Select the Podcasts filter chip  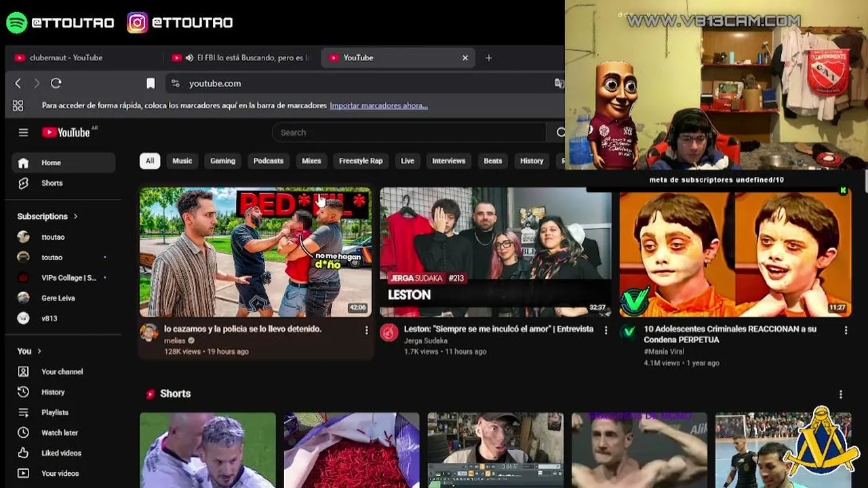pos(269,161)
